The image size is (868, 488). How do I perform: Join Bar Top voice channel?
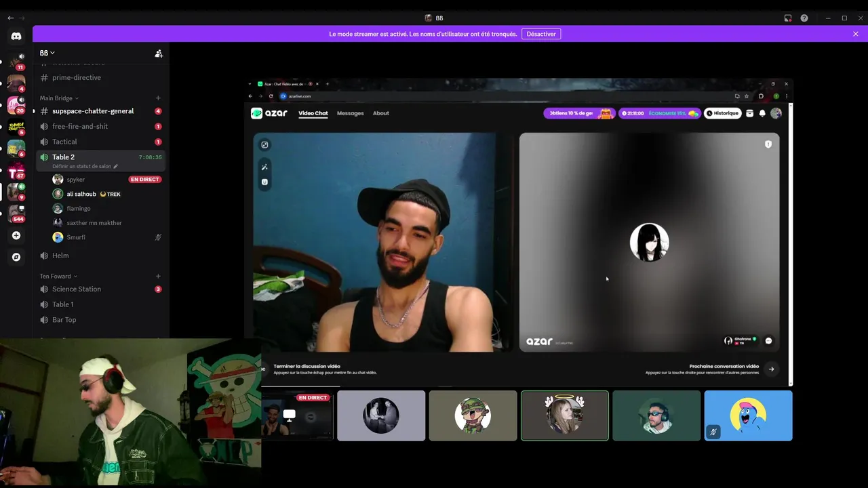coord(100,320)
